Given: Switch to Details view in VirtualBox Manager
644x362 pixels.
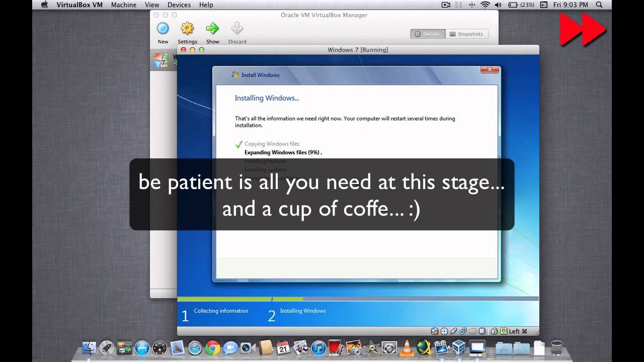Looking at the screenshot, I should (427, 34).
